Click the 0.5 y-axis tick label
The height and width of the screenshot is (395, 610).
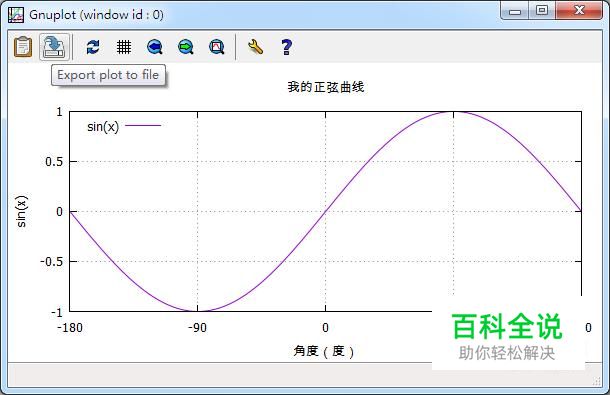pos(54,162)
